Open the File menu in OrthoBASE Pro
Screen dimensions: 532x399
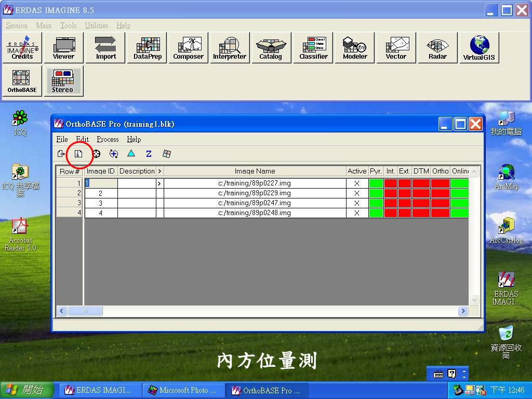(x=62, y=139)
